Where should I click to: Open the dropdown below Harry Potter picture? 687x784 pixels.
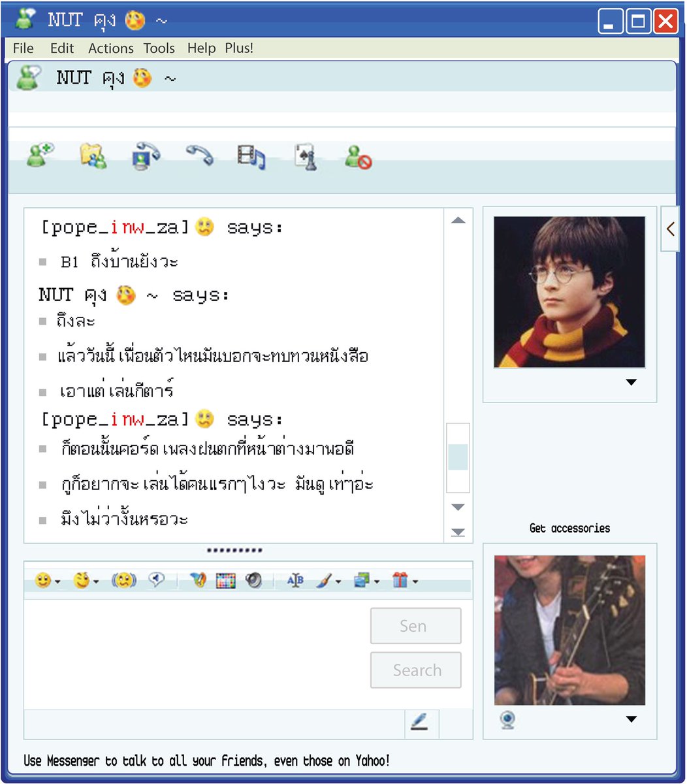(631, 382)
